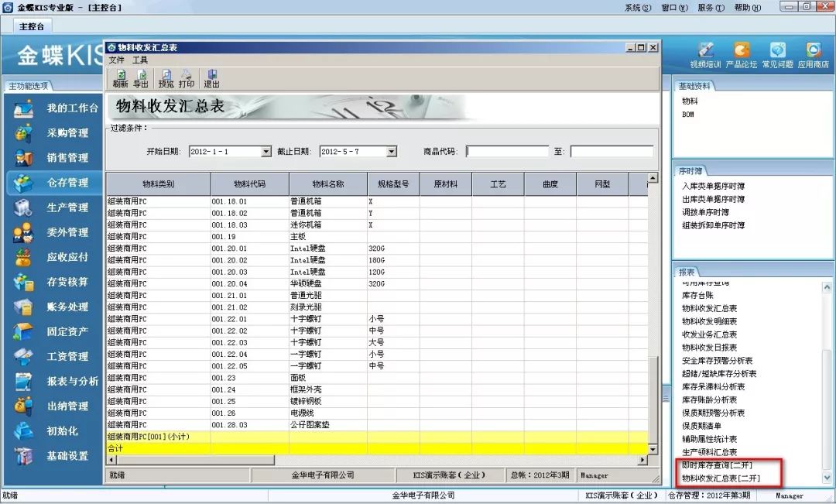Select 生产管理 sidebar icon

(x=23, y=208)
